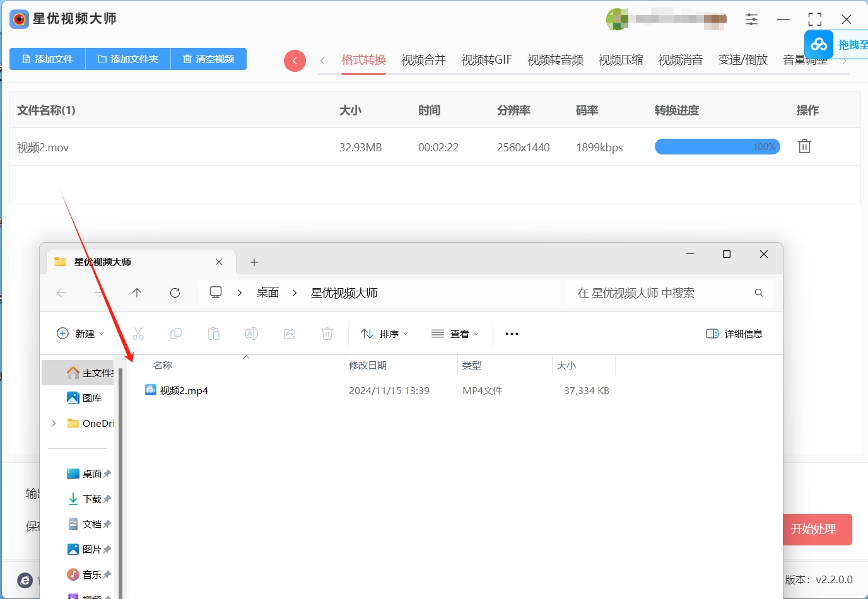Open settings sliders icon in title bar
The height and width of the screenshot is (599, 868).
751,20
